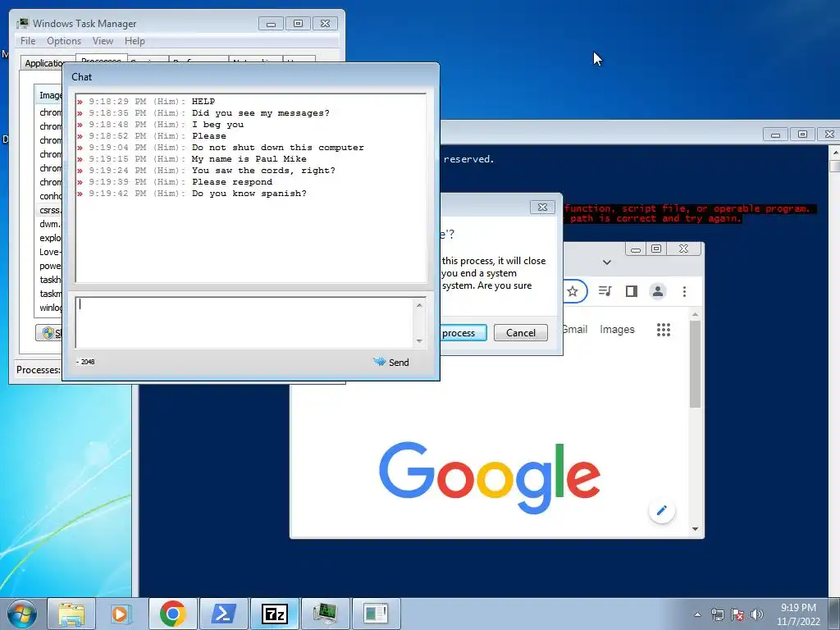This screenshot has height=630, width=840.
Task: Click the Send button in Chat
Action: [391, 362]
